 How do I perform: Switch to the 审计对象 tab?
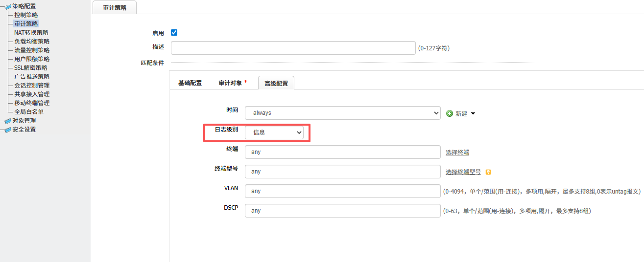(x=231, y=83)
